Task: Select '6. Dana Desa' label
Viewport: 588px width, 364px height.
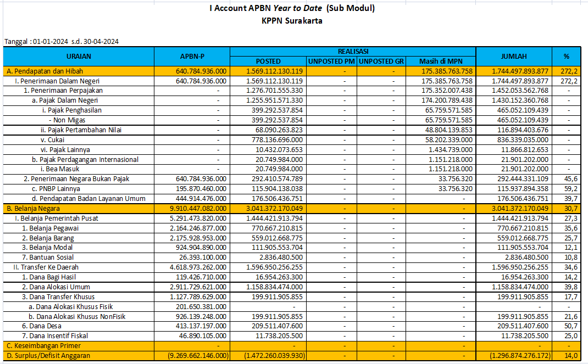Action: [42, 326]
